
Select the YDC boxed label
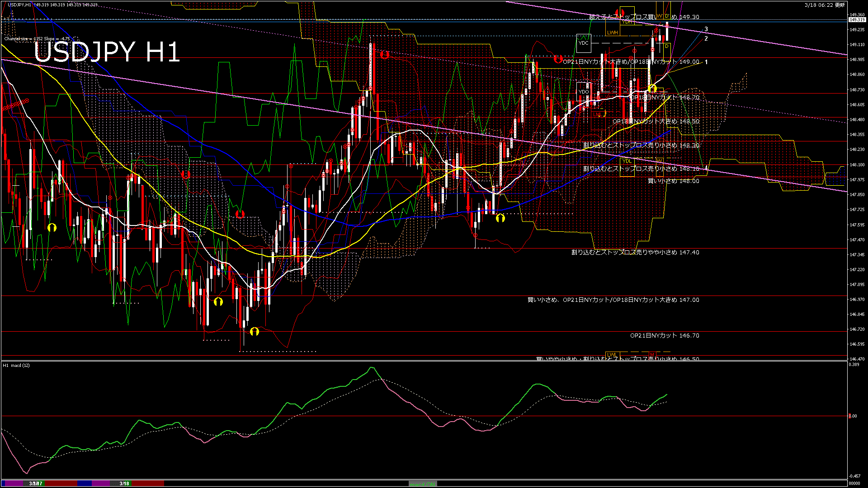coord(584,43)
